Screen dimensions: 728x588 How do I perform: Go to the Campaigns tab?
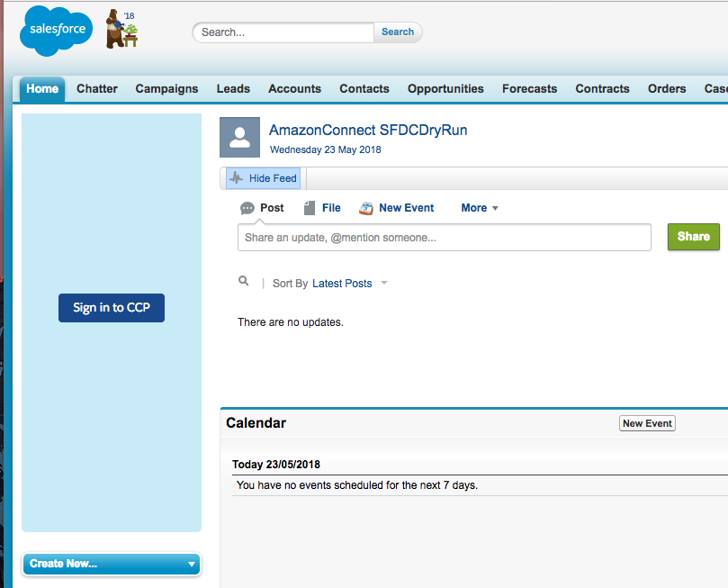(x=166, y=89)
